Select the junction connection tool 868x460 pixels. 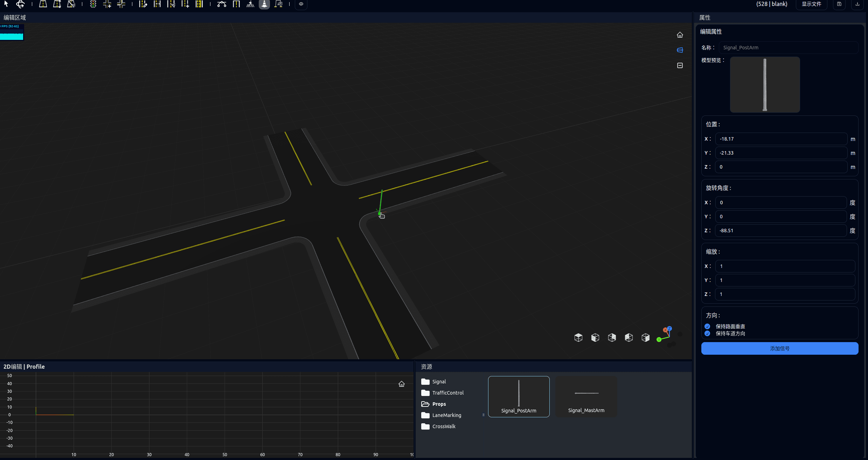(x=121, y=4)
